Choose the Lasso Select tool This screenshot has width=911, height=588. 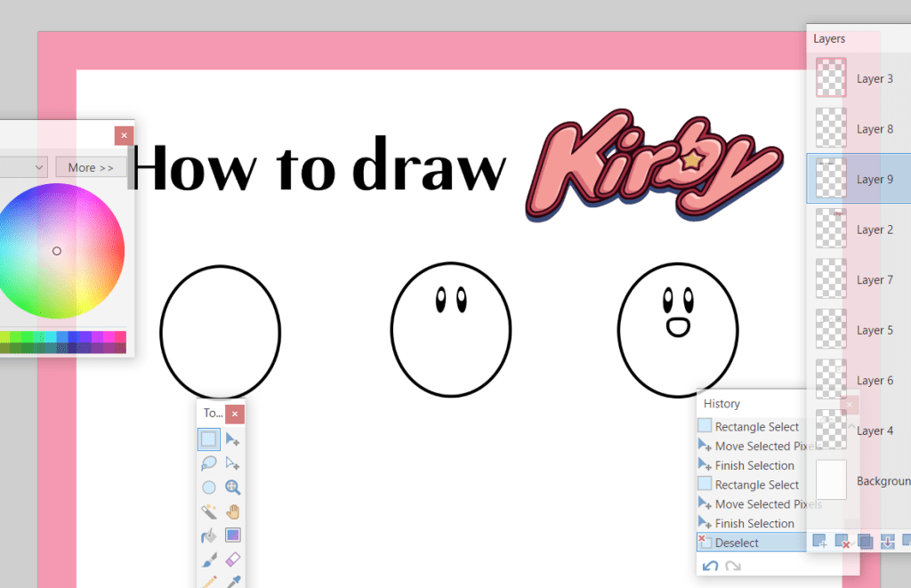pos(208,463)
